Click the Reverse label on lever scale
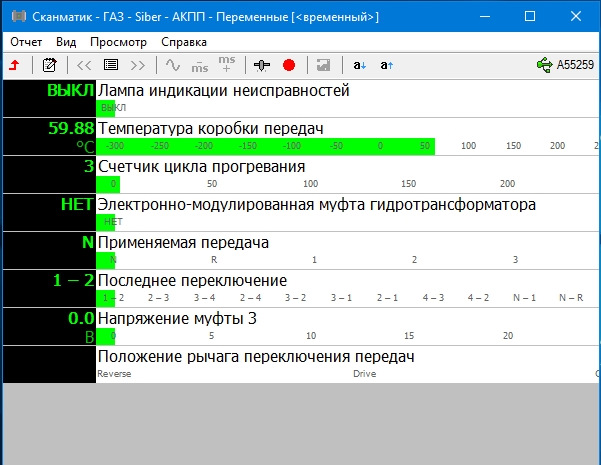Screen dimensions: 601x465 (114, 374)
